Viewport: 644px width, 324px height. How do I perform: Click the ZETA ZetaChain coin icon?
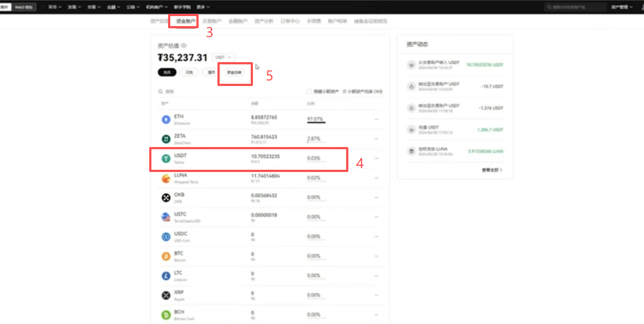coord(166,139)
